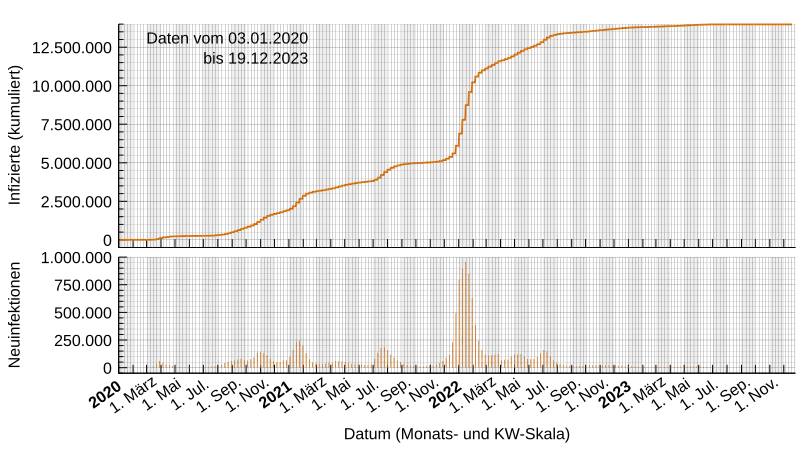Click the start of the orange cumulative line at far left
Viewport: 800px width, 450px height.
click(123, 240)
